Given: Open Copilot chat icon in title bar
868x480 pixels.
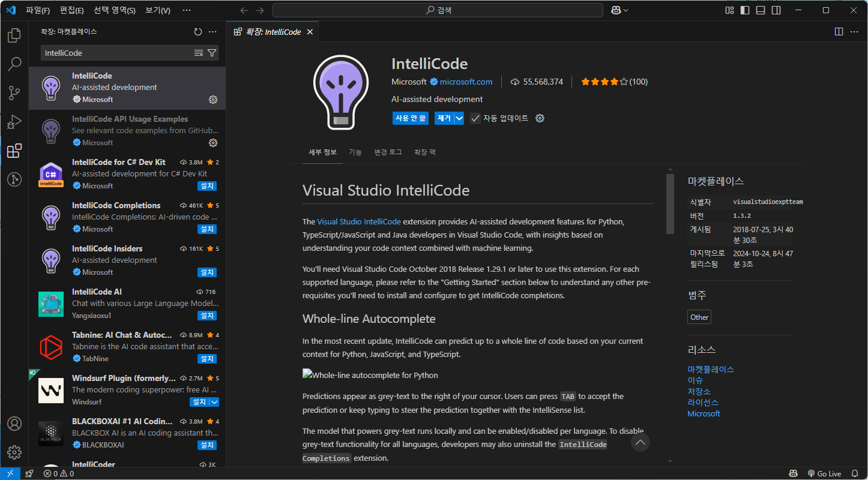Looking at the screenshot, I should tap(616, 10).
